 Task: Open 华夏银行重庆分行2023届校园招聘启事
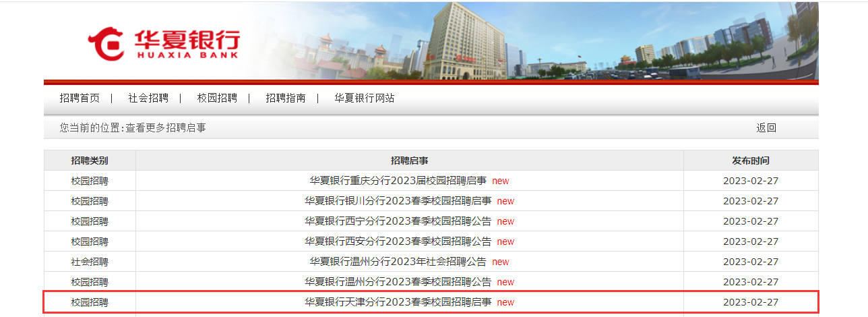point(398,181)
